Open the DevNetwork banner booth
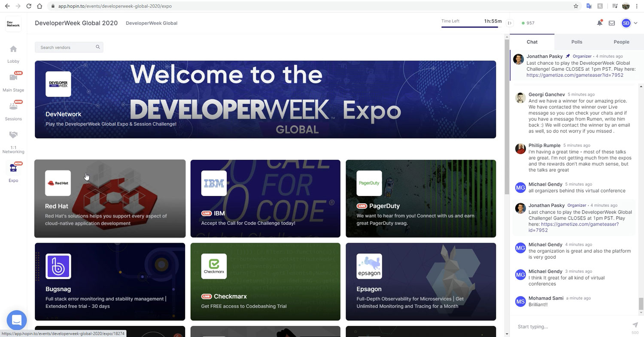 (x=265, y=99)
